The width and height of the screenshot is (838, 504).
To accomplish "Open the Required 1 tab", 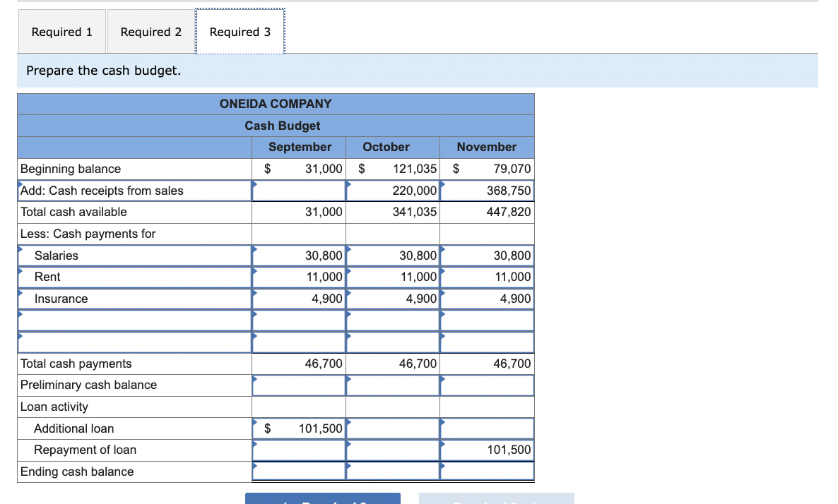I will click(x=62, y=32).
